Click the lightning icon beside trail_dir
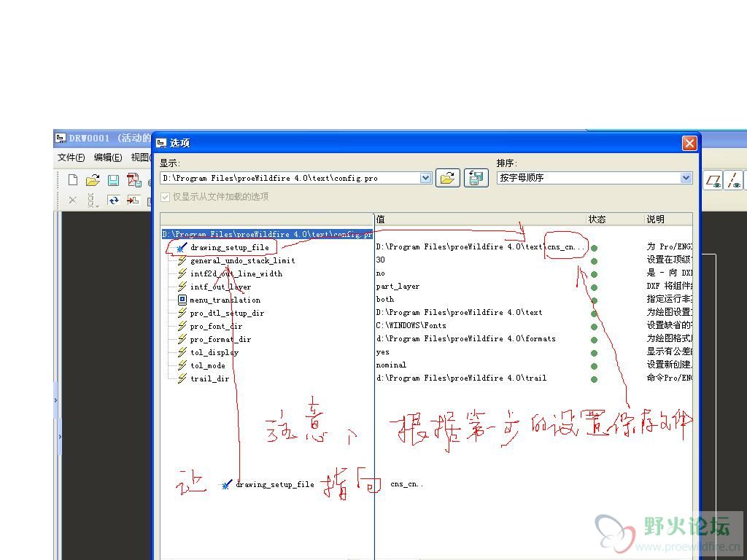 182,378
